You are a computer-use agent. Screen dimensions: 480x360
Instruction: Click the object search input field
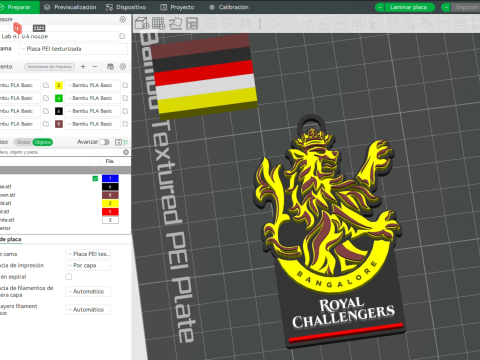point(61,152)
